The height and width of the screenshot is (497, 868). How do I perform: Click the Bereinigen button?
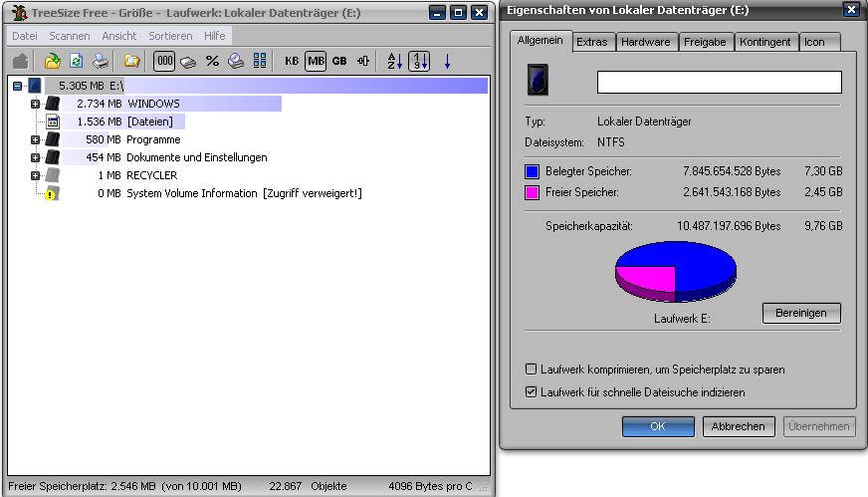pyautogui.click(x=801, y=313)
